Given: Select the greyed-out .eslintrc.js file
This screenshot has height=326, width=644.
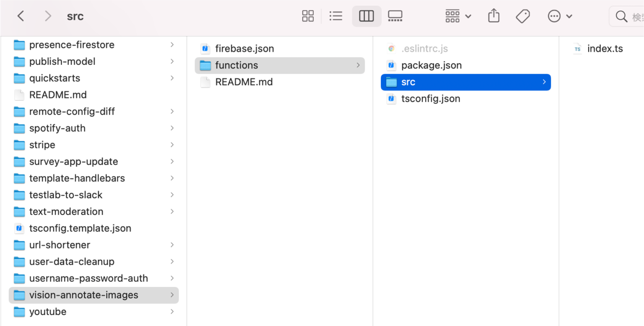Looking at the screenshot, I should [425, 49].
